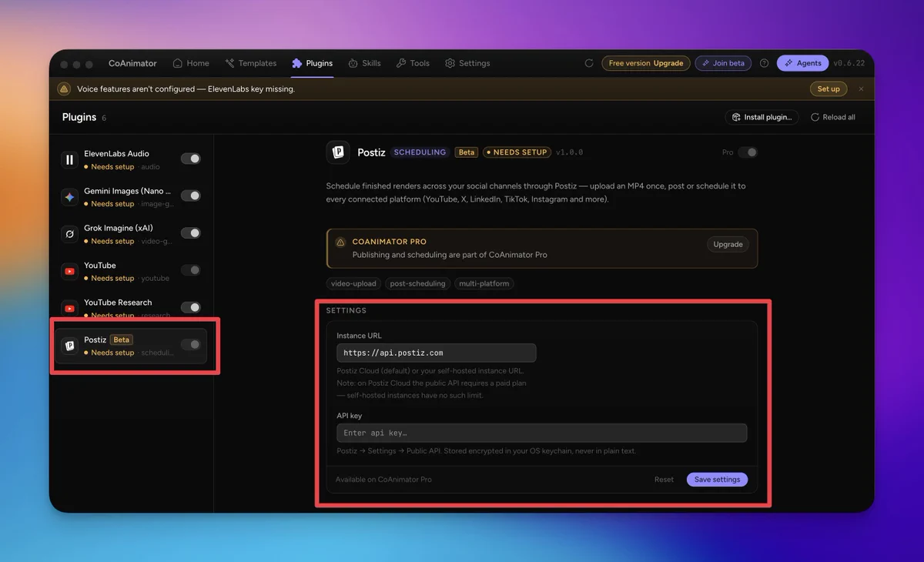924x562 pixels.
Task: Toggle the YouTube plugin switch
Action: [x=190, y=270]
